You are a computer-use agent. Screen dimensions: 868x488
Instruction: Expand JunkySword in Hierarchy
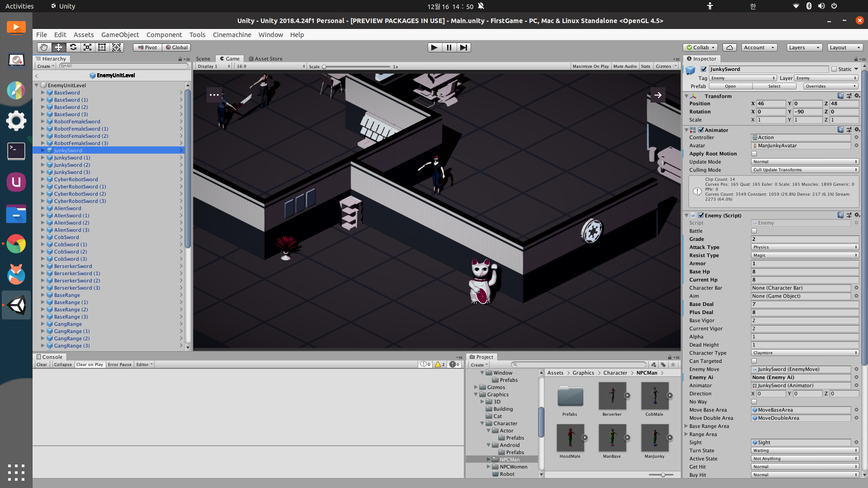pyautogui.click(x=43, y=150)
